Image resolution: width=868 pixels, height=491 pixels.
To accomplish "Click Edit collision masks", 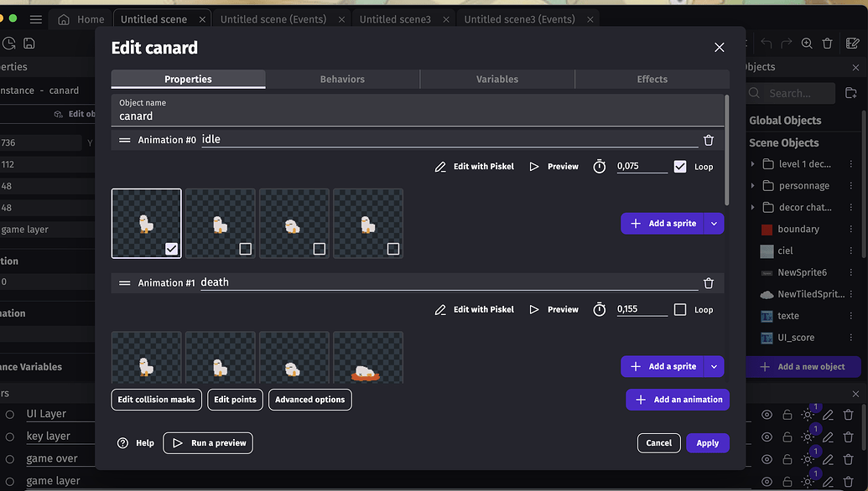I will click(x=156, y=399).
